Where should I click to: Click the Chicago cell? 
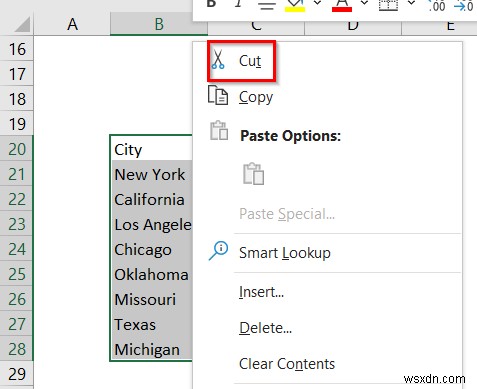152,249
